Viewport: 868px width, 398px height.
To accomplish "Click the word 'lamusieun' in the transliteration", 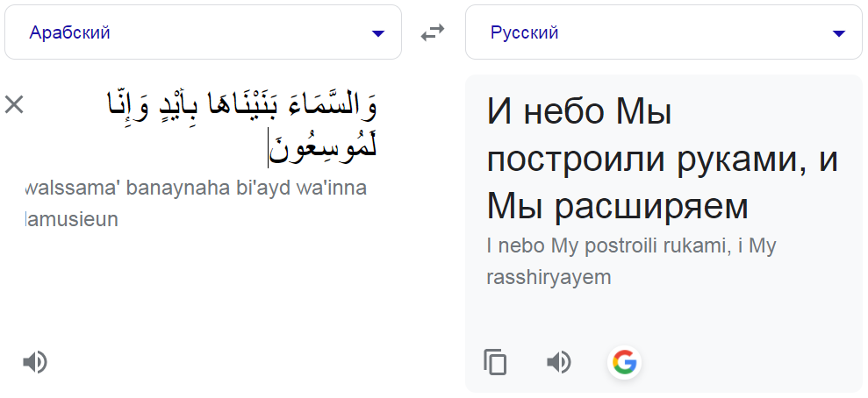I will click(x=74, y=219).
